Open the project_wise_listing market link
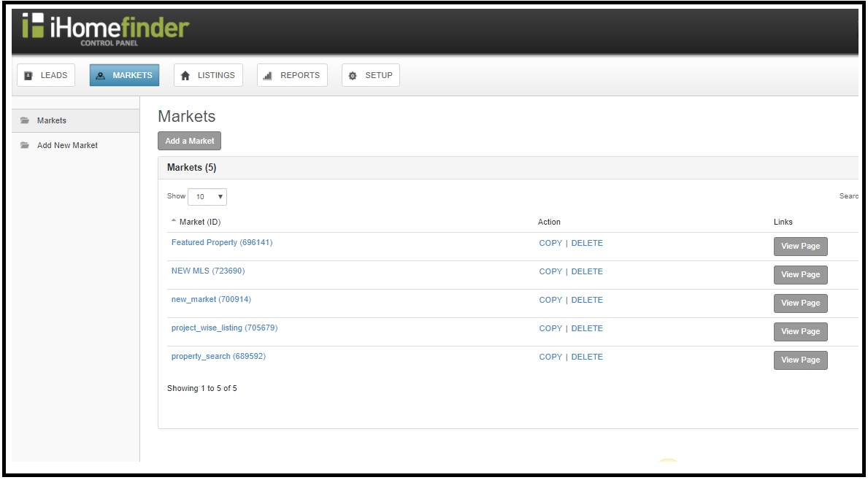The width and height of the screenshot is (868, 480). coord(224,328)
